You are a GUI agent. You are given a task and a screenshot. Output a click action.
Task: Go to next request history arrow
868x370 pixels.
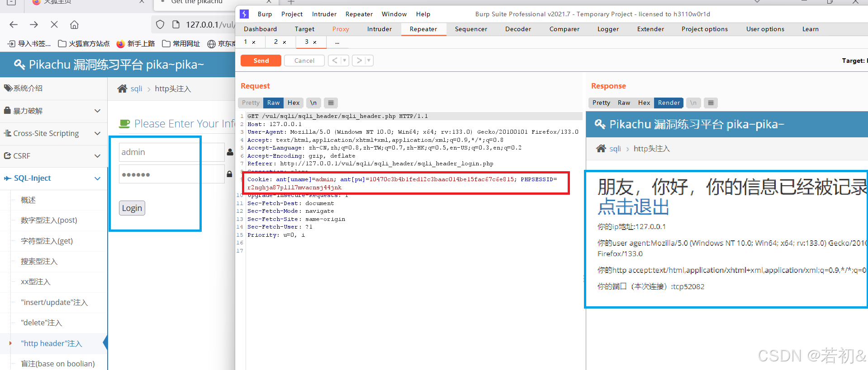(x=359, y=61)
